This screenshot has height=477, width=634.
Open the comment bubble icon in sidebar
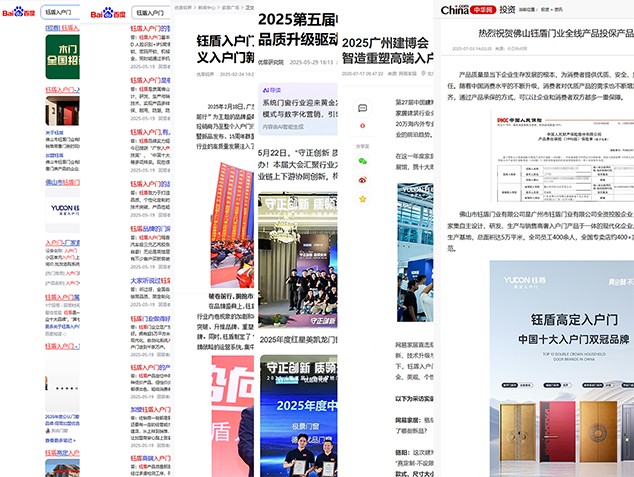coord(362,108)
